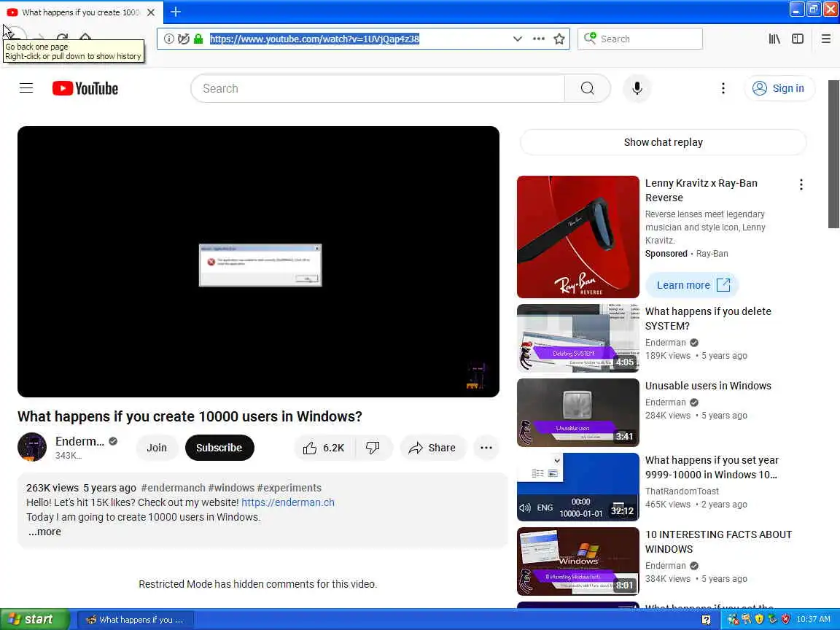Click the 'Restricted Mode has hidden comments' text
This screenshot has height=630, width=840.
click(257, 584)
